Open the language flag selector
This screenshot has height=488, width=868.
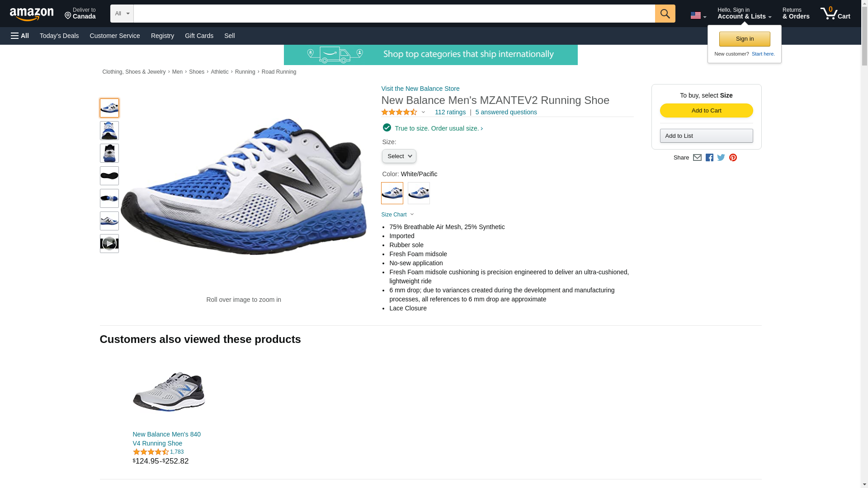coord(698,15)
